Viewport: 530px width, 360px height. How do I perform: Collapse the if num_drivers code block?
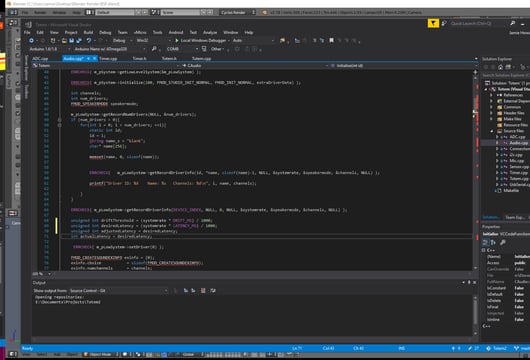[x=59, y=120]
